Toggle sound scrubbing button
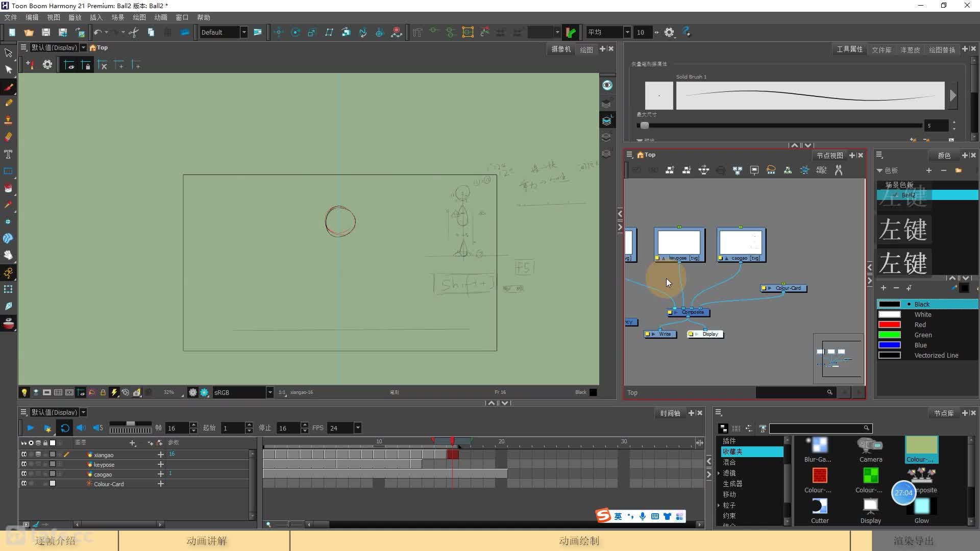This screenshot has height=551, width=980. [x=97, y=428]
